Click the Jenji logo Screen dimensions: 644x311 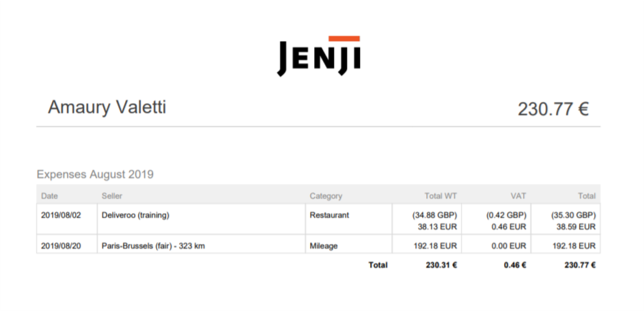pyautogui.click(x=319, y=56)
